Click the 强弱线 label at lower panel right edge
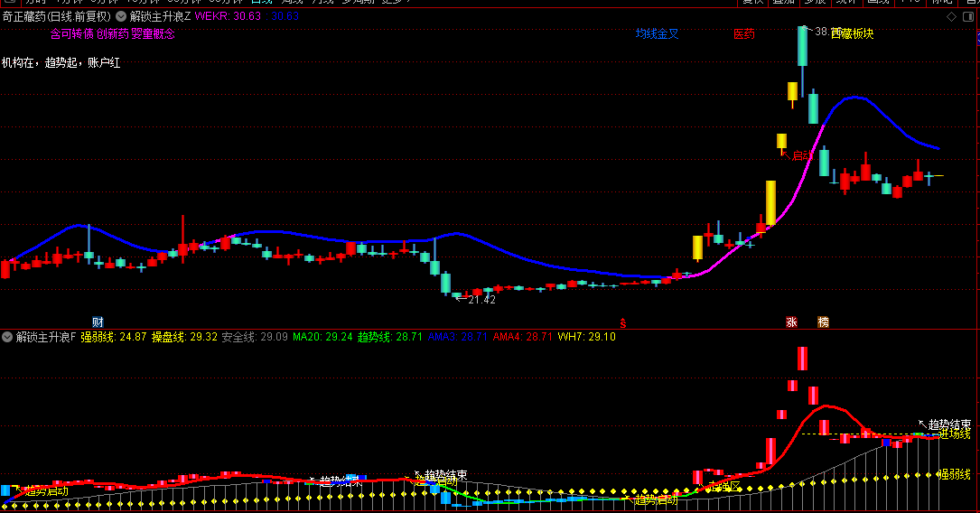This screenshot has height=513, width=980. tap(955, 475)
